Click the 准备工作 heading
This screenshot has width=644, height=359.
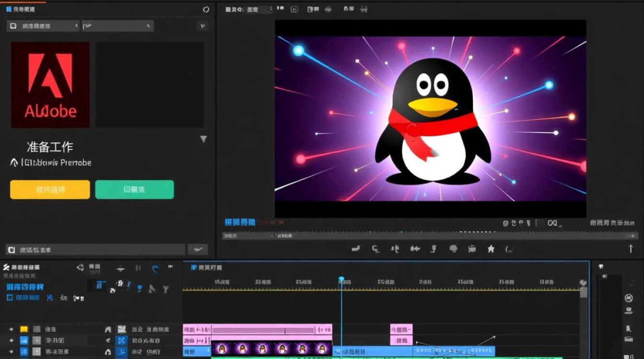point(50,147)
